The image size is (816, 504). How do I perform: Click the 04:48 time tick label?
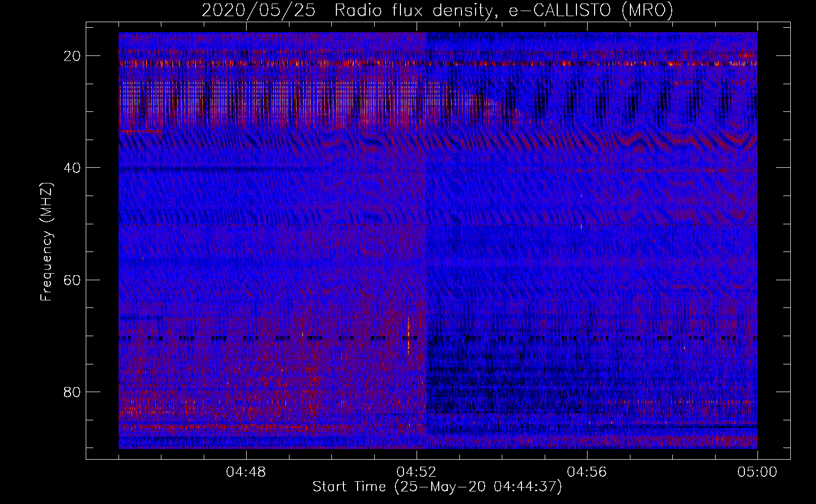246,472
